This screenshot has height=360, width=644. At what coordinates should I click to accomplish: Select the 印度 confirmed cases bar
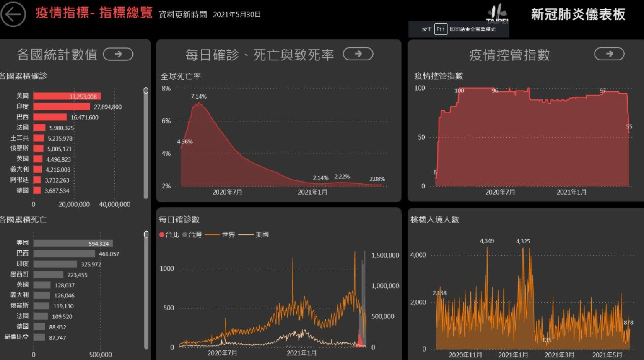pos(61,107)
